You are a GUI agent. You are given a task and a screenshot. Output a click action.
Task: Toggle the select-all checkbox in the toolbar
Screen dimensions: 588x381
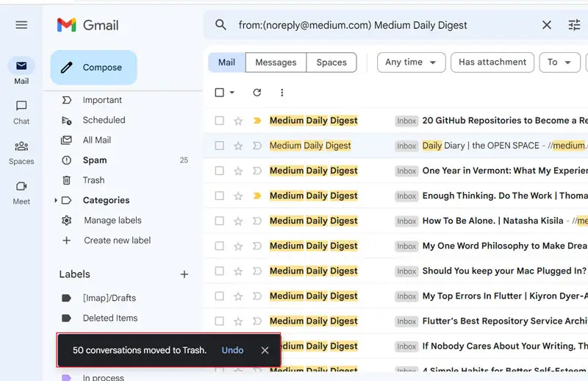coord(219,93)
